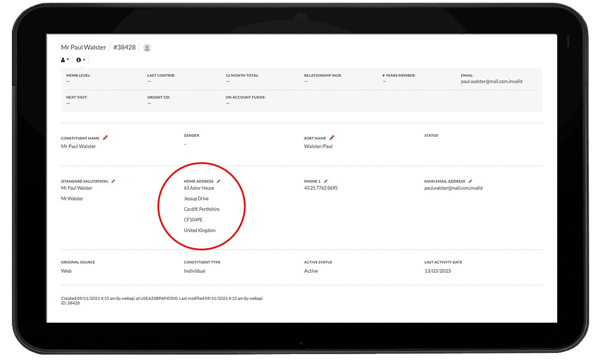Click the Original Source value Web
Viewport: 600px width, 360px height.
(x=66, y=271)
